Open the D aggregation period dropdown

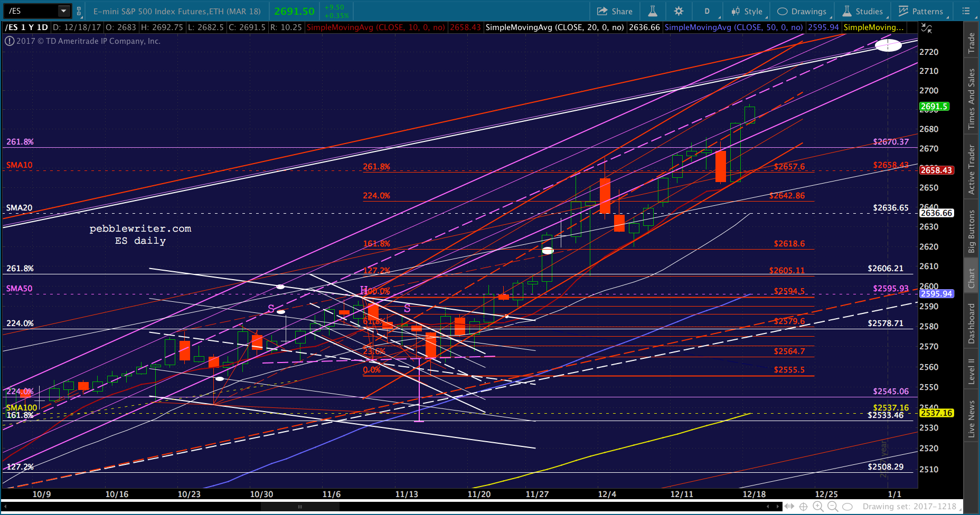pos(707,11)
